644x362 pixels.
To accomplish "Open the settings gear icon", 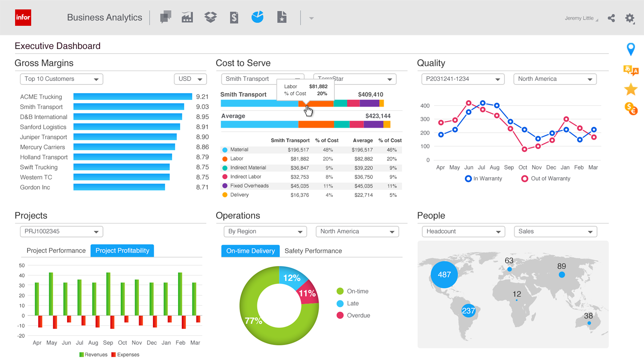I will (630, 18).
